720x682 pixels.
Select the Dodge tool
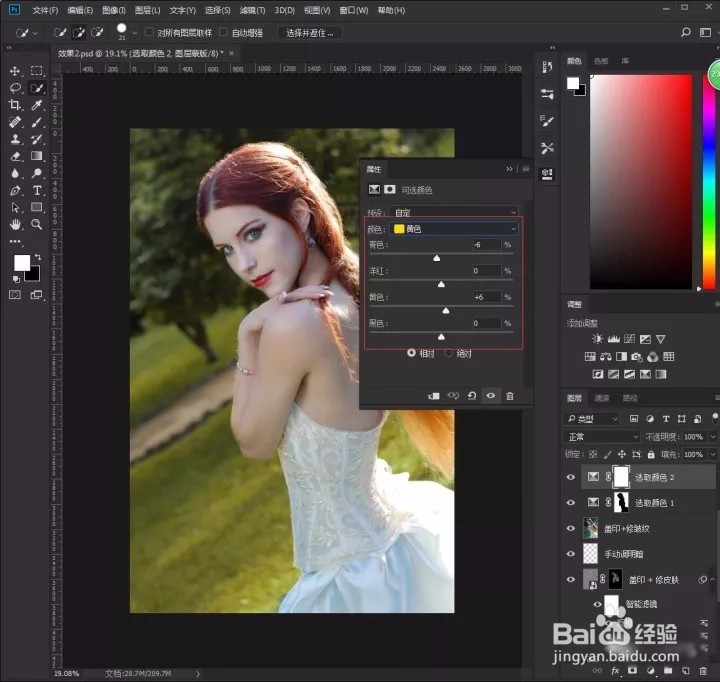pyautogui.click(x=37, y=173)
